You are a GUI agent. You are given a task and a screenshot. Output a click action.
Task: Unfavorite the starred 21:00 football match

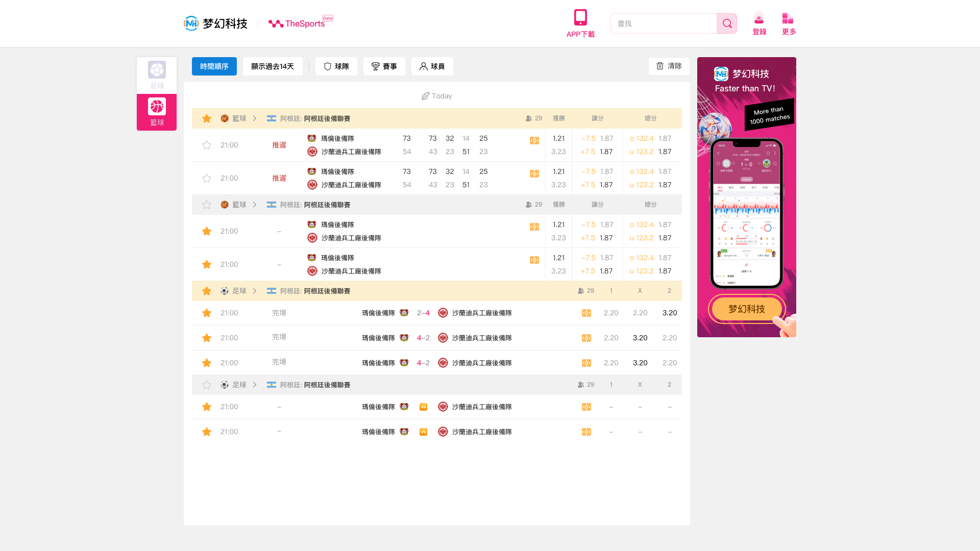(x=207, y=313)
